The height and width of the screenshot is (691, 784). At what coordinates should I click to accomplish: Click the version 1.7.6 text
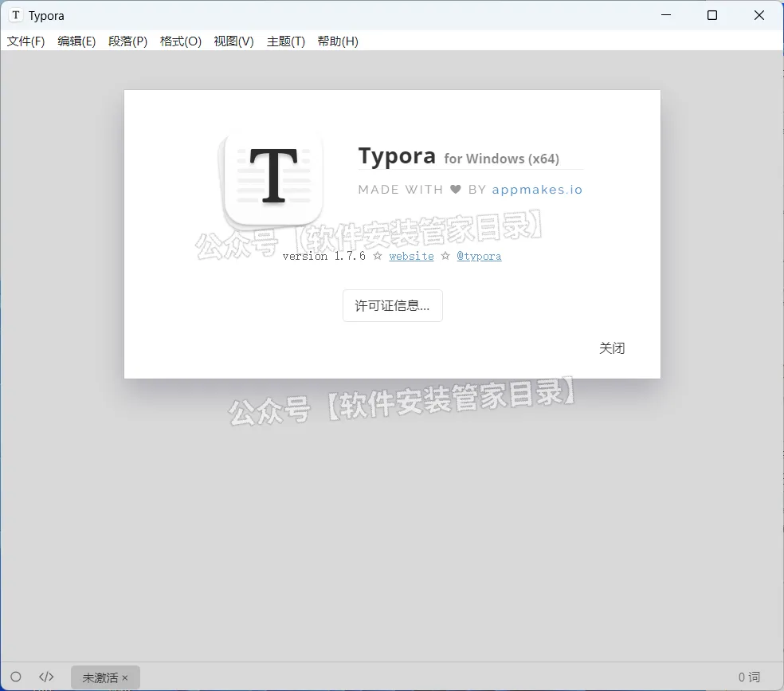tap(324, 256)
